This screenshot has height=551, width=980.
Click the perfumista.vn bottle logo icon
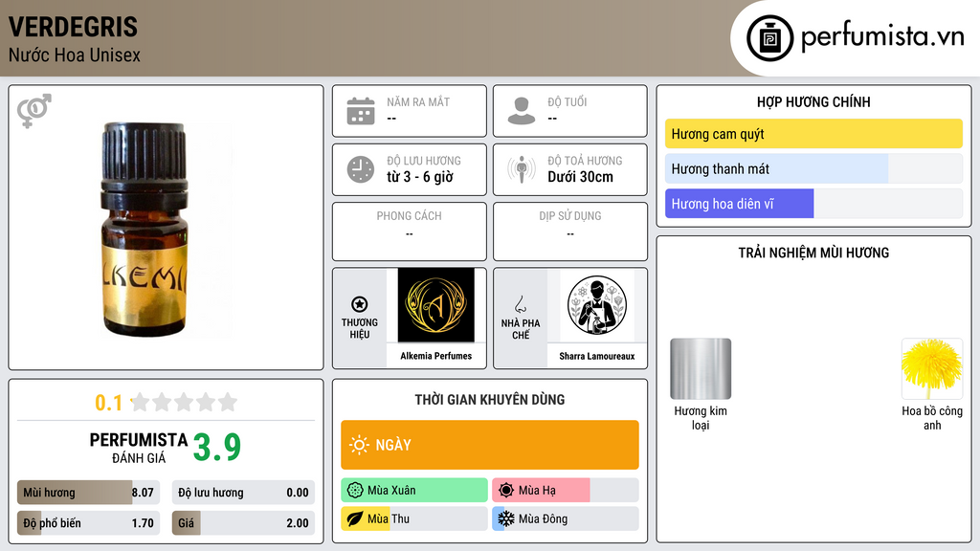[770, 38]
